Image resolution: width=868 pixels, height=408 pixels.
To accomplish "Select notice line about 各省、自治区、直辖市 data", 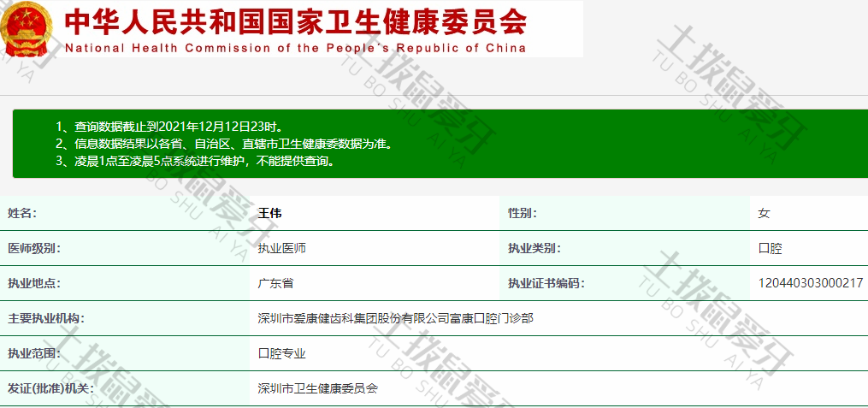I will [224, 144].
